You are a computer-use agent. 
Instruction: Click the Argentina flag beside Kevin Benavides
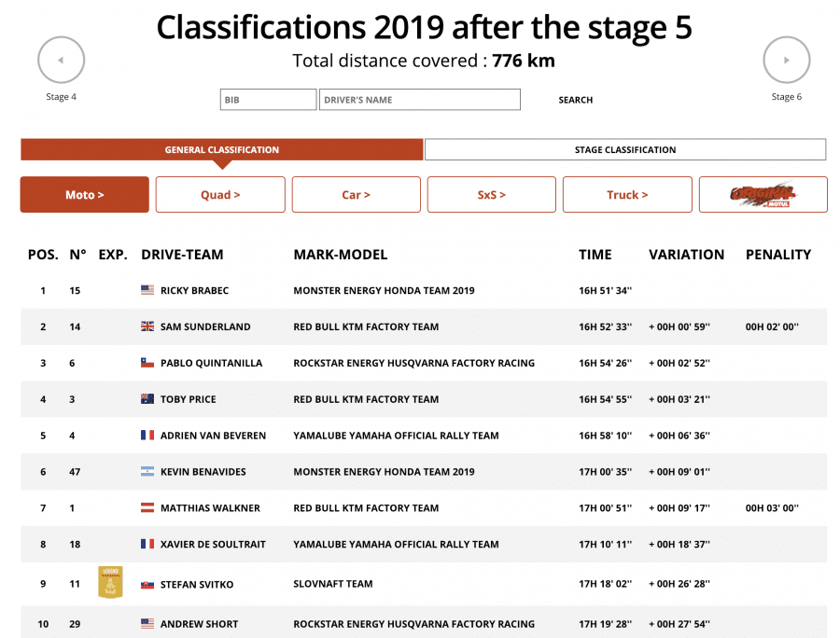coord(147,472)
